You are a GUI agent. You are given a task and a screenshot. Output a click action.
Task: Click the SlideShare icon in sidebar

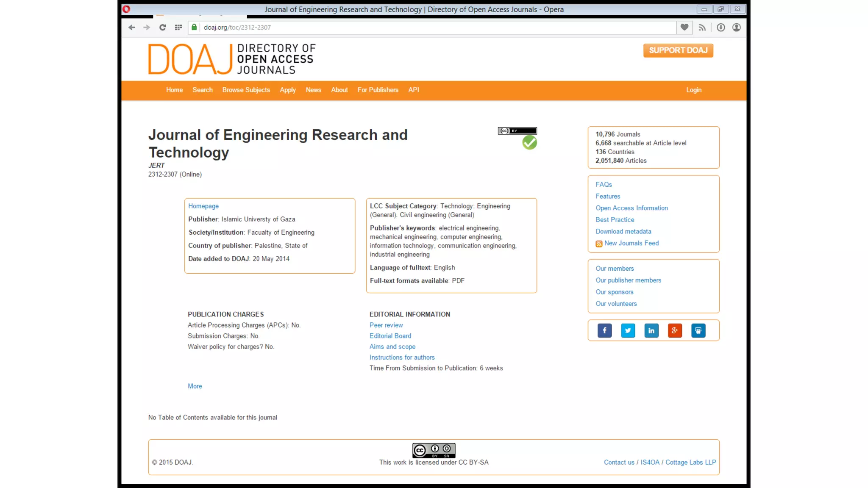click(x=698, y=330)
